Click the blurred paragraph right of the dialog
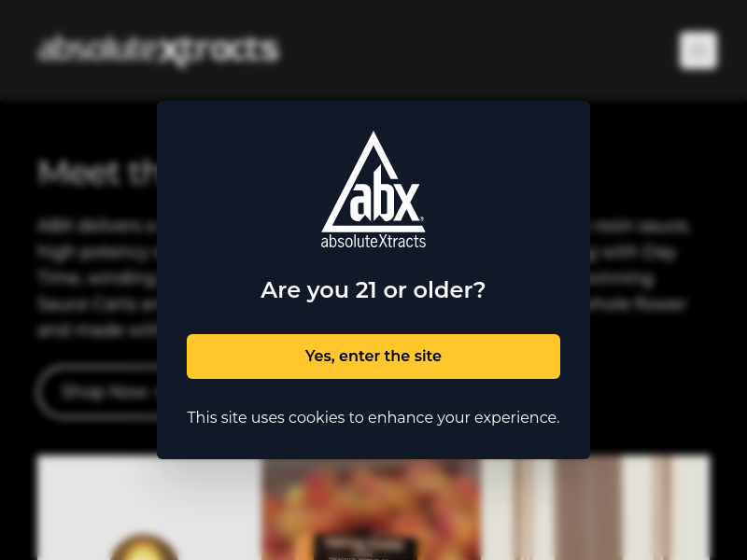The height and width of the screenshot is (560, 747). 644,278
